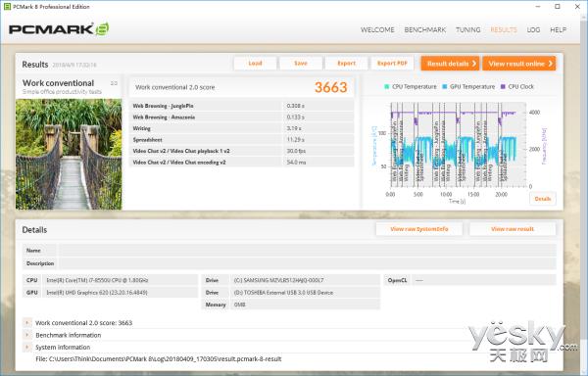
Task: Expand the System information section
Action: click(x=27, y=348)
